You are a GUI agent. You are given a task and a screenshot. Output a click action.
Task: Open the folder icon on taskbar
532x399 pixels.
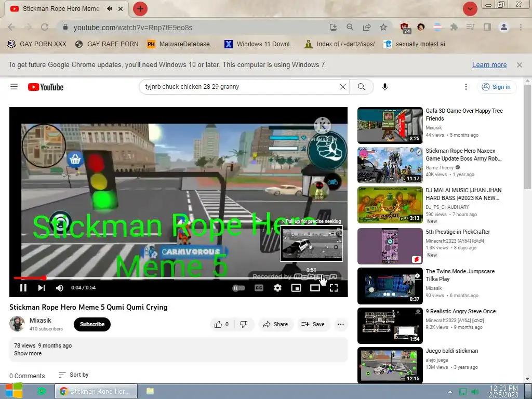click(150, 391)
